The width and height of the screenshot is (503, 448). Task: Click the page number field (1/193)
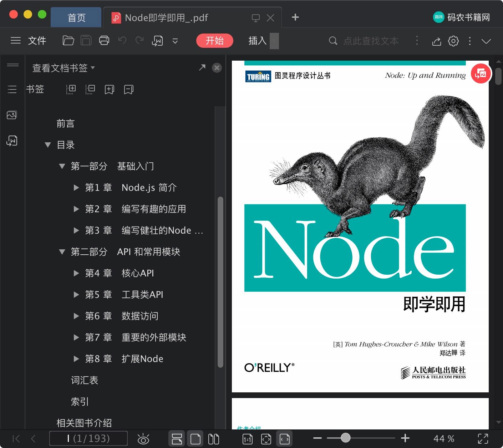coord(88,438)
